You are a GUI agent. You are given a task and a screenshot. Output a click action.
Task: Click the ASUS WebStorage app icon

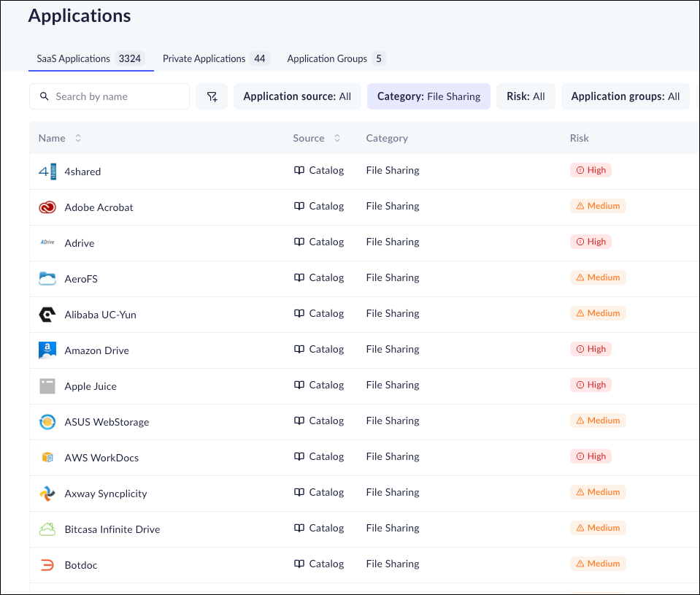(47, 422)
